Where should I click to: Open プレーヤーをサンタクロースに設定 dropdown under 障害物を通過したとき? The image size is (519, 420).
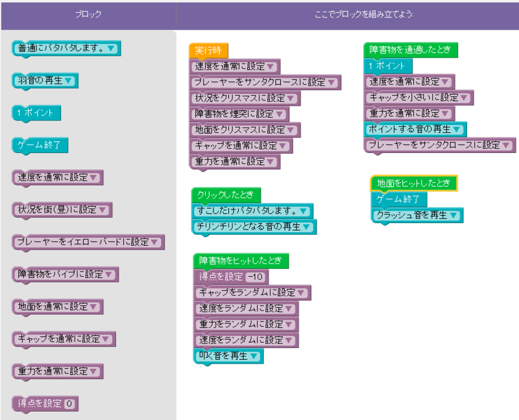coord(506,146)
